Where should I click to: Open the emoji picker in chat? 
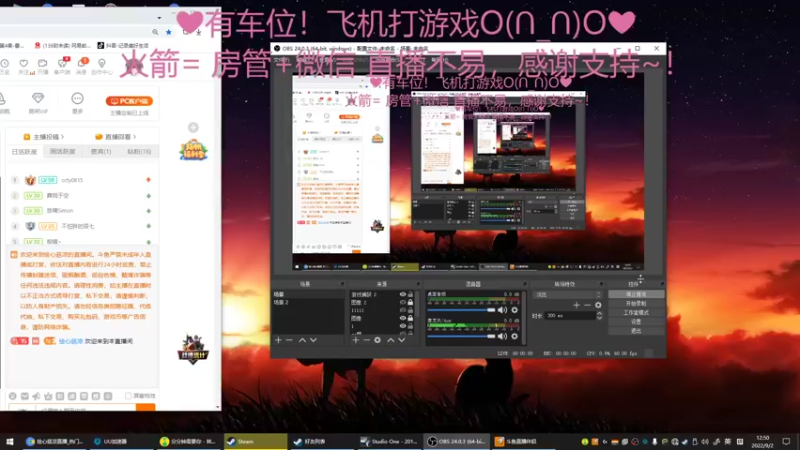click(x=13, y=396)
